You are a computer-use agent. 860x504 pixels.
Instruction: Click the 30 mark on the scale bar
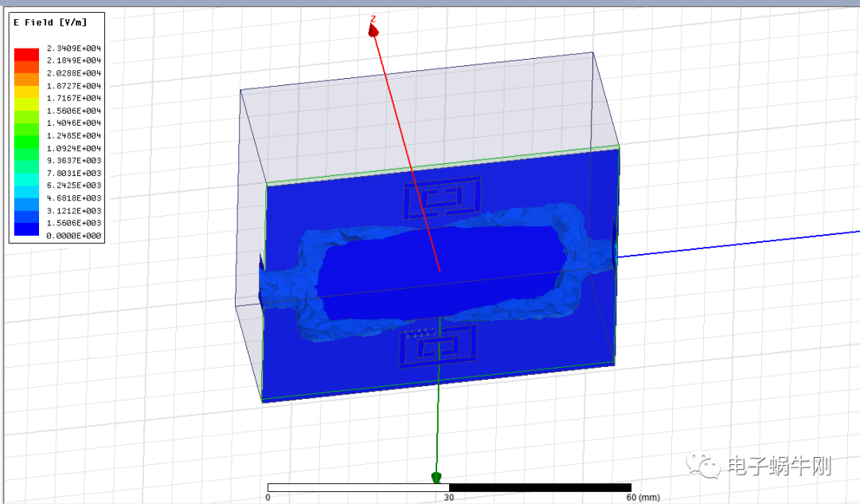click(x=449, y=498)
